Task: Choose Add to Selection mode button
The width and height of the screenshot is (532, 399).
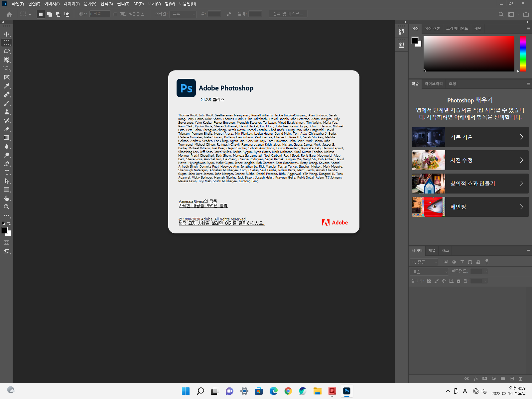Action: [x=50, y=14]
